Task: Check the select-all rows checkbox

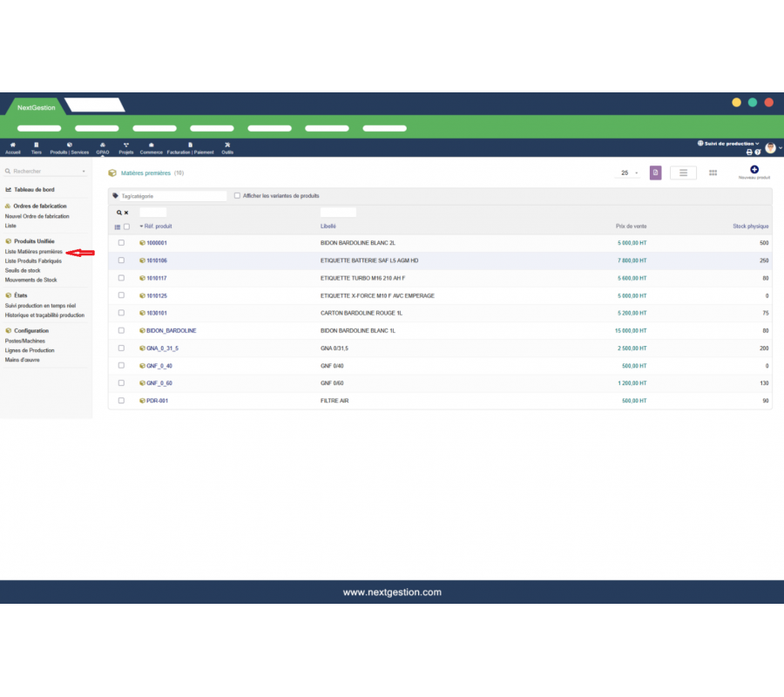Action: (126, 227)
